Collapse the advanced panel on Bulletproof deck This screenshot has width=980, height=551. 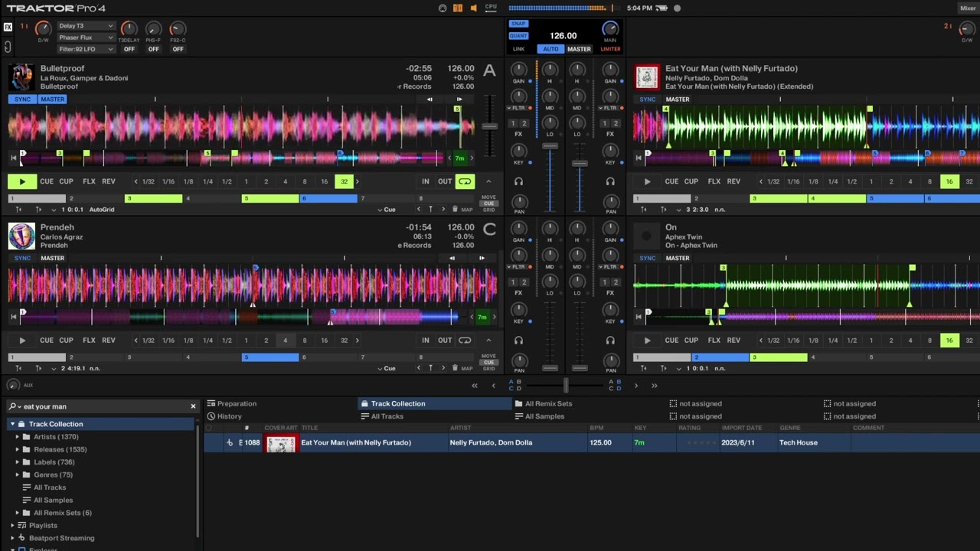489,181
